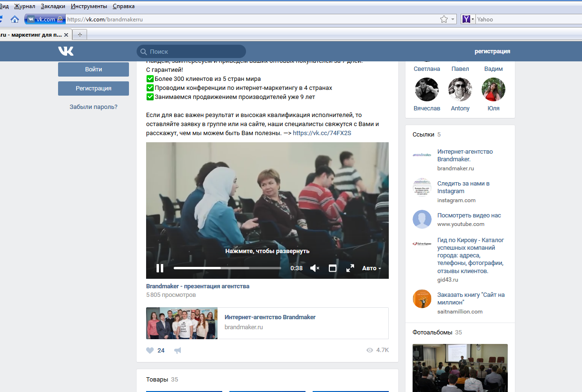Screen dimensions: 582x392
Task: Click the 5 805 просмотров text
Action: tap(171, 295)
